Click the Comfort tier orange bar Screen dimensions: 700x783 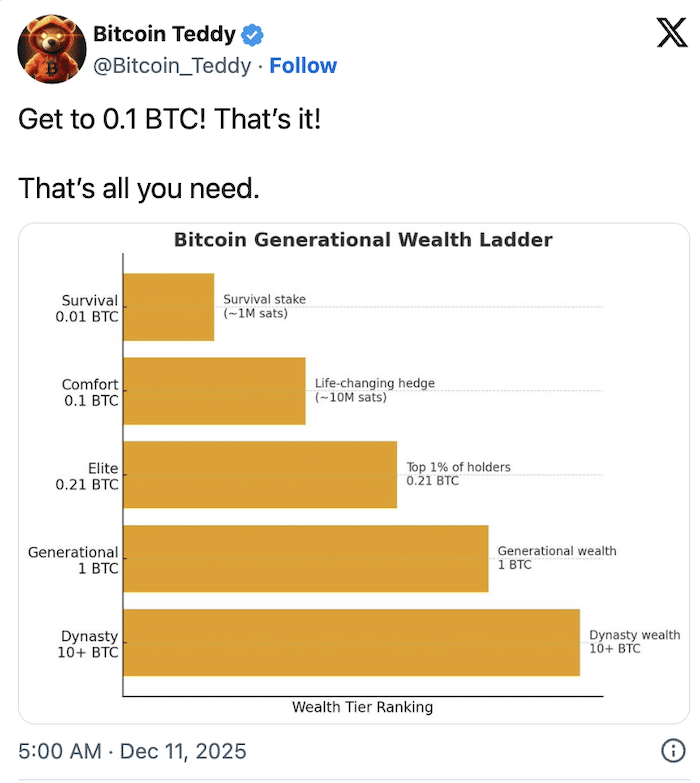[214, 391]
